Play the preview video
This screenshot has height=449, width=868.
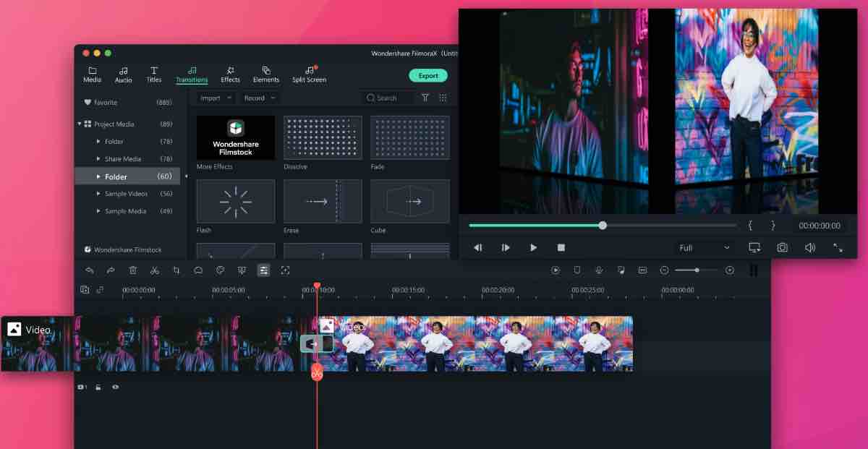[534, 247]
